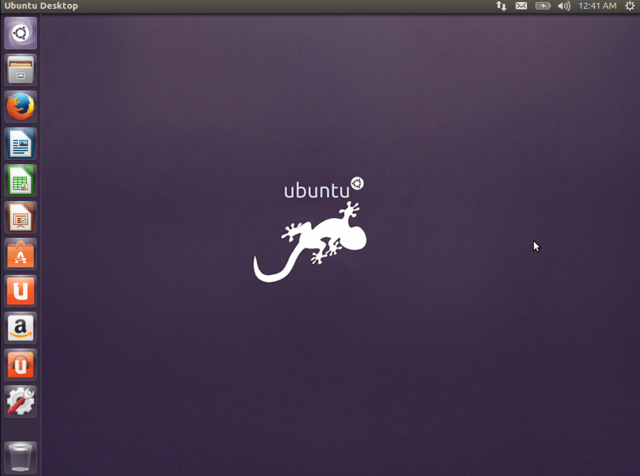Launch the Files manager
Viewport: 640px width, 476px height.
pos(20,70)
